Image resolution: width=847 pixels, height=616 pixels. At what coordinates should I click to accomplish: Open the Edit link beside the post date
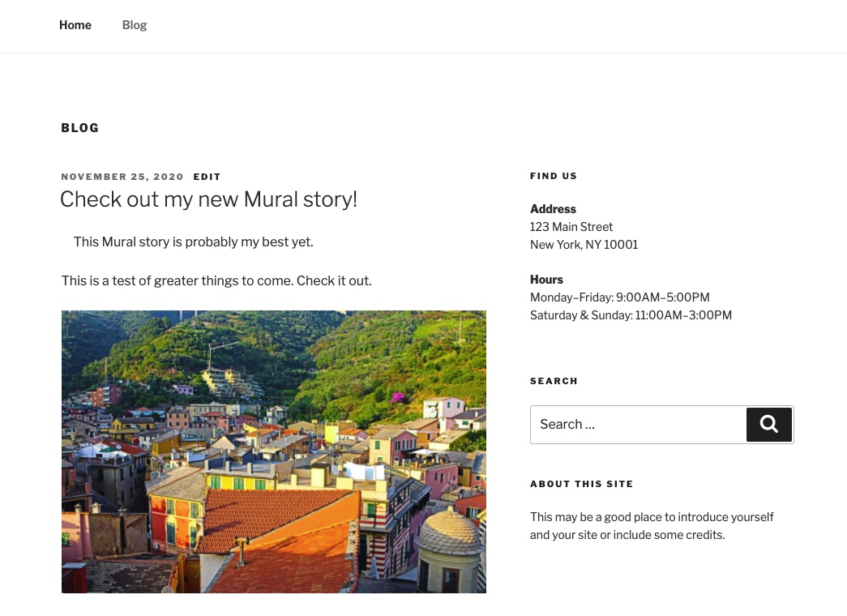point(207,177)
